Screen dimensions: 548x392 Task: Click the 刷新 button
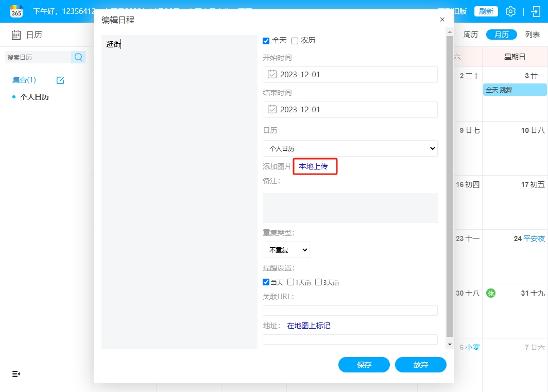tap(486, 11)
